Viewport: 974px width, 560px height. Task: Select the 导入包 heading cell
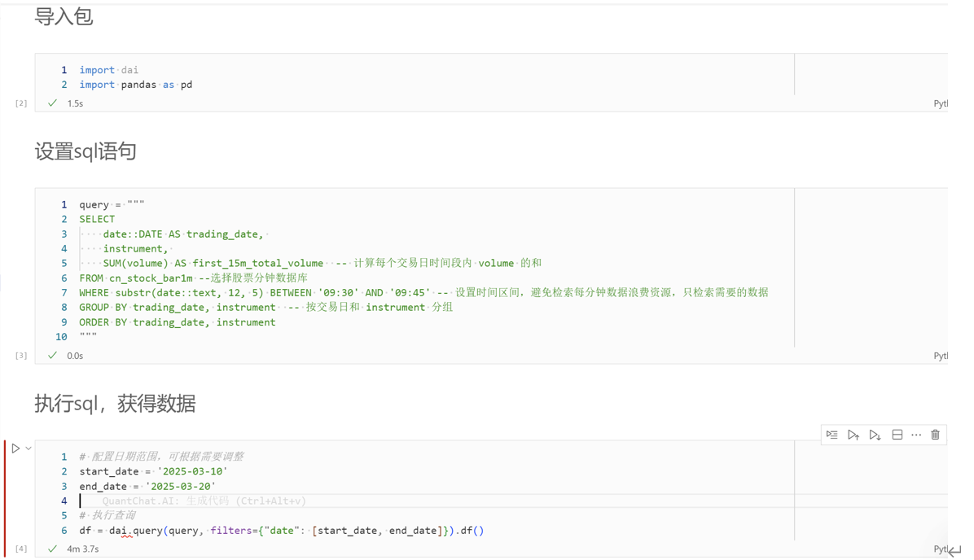click(x=64, y=17)
